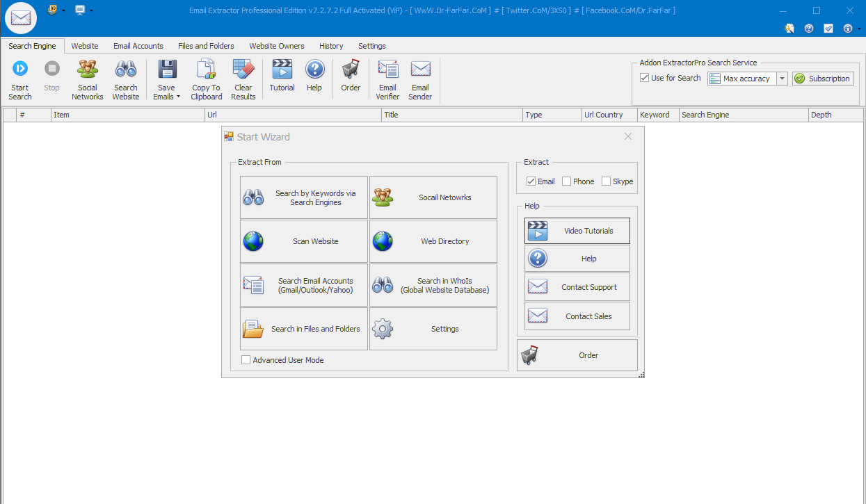Toggle the Email extract checkbox
The height and width of the screenshot is (504, 866).
point(531,181)
